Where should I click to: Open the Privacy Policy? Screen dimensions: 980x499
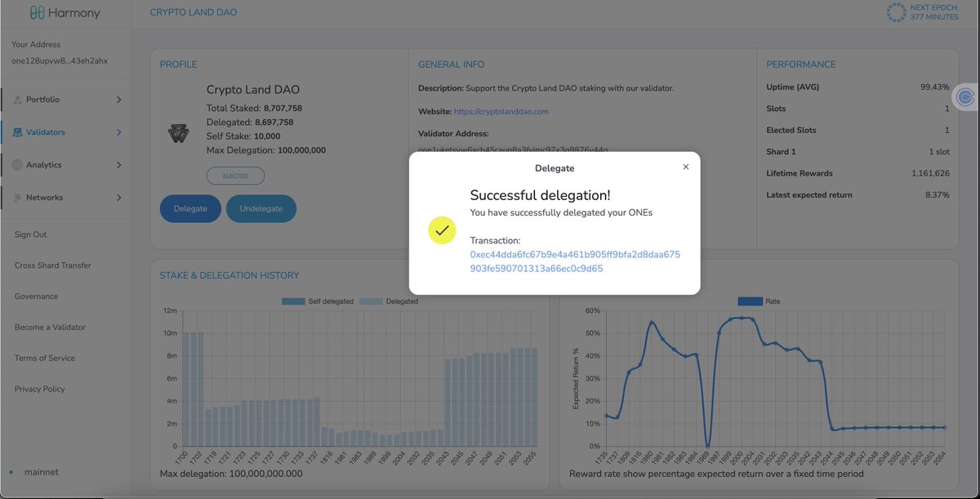click(x=40, y=390)
